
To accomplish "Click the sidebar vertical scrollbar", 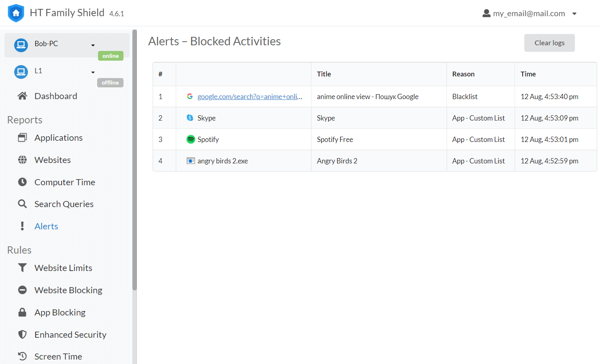I will tap(134, 160).
